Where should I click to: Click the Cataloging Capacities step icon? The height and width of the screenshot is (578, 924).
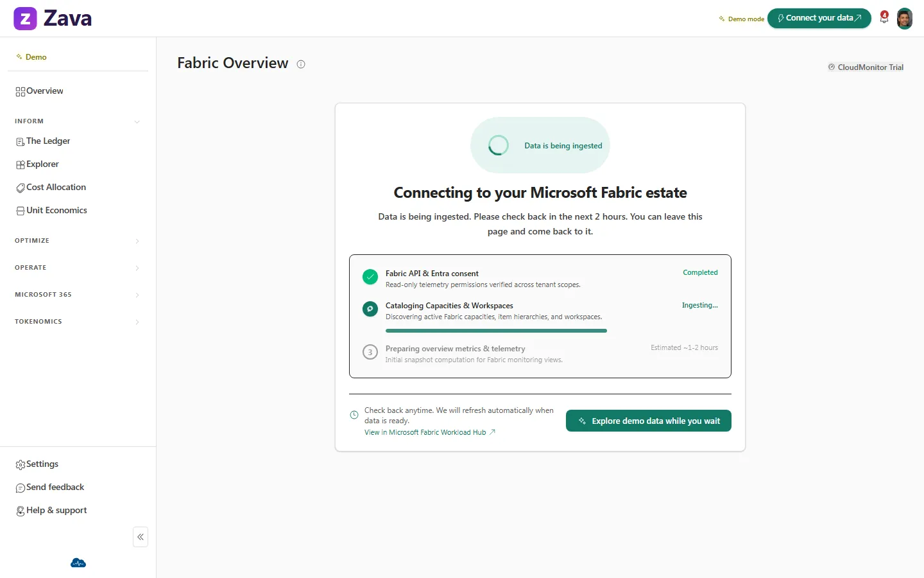(x=370, y=309)
